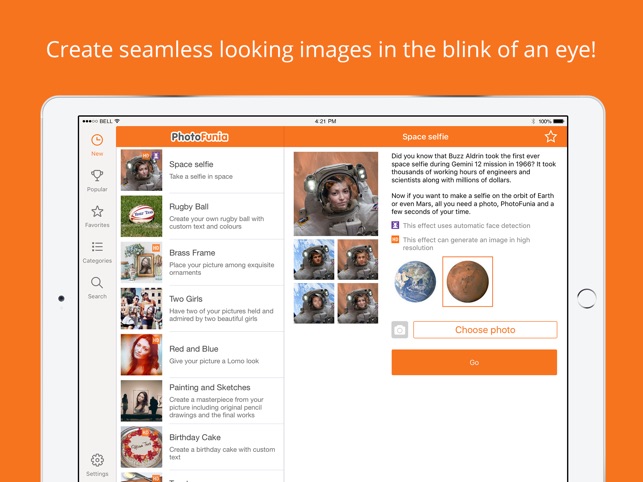This screenshot has height=482, width=643.
Task: Select the 'Space selfie' list title
Action: 191,164
